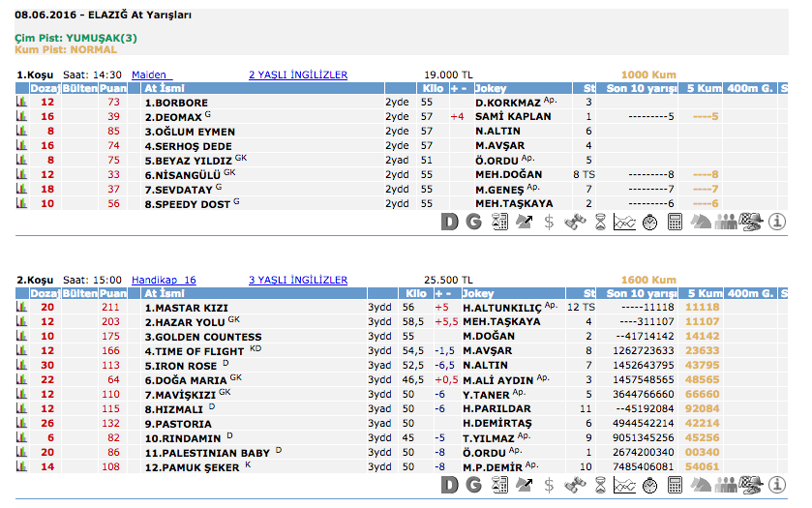Screen dimensions: 812x508
Task: Open bar chart icon beside 1.BORBORE
Action: tap(21, 103)
